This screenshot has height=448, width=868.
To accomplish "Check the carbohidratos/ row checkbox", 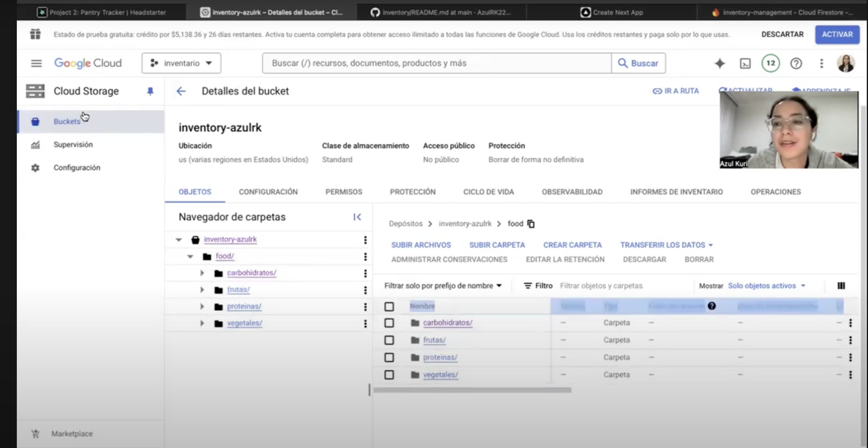I will pyautogui.click(x=389, y=323).
